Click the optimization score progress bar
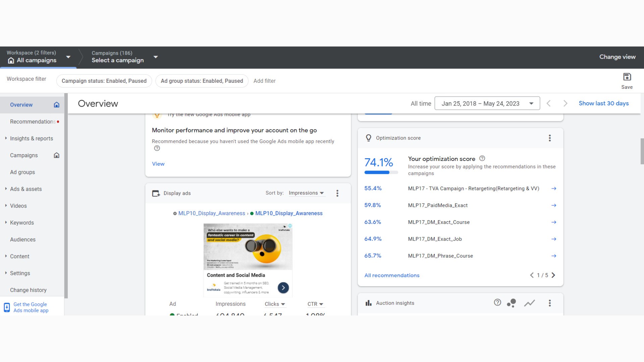Viewport: 644px width, 362px height. click(x=381, y=172)
